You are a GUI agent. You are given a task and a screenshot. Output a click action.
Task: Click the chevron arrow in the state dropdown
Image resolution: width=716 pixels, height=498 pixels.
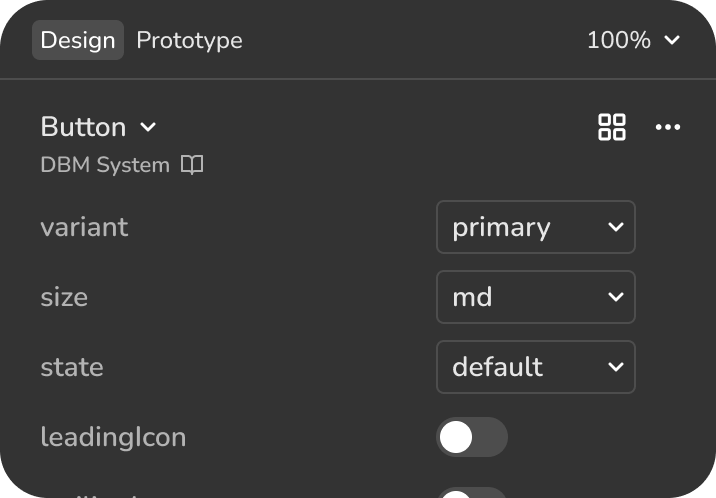pyautogui.click(x=615, y=367)
